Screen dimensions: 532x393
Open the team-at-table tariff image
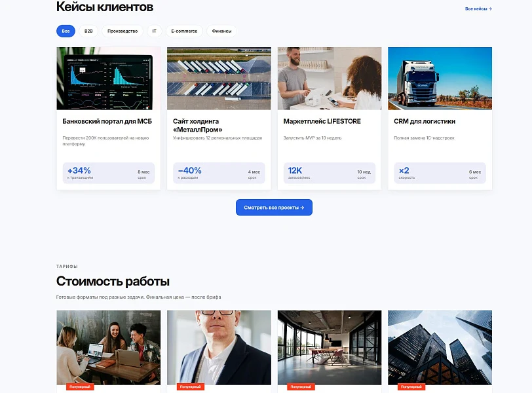click(109, 348)
